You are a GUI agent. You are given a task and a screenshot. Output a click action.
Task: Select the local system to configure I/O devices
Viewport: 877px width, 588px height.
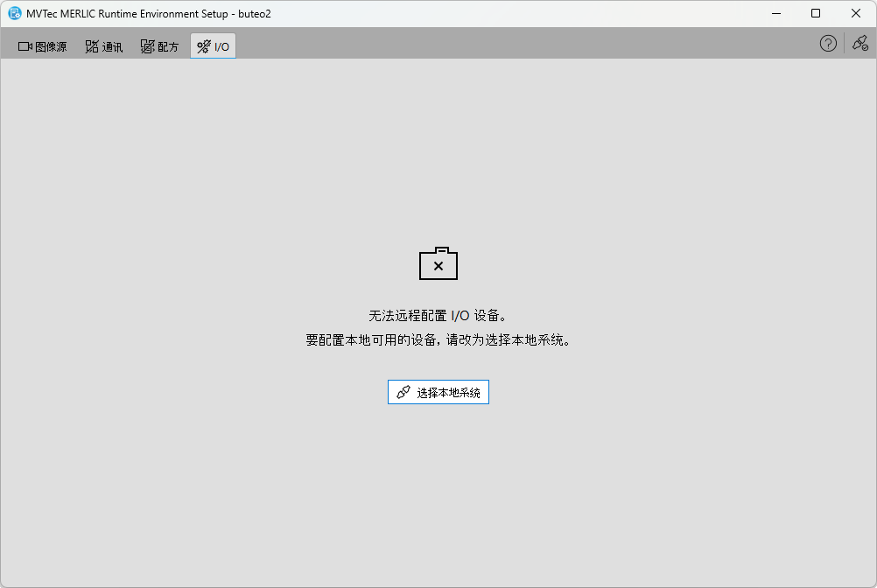pyautogui.click(x=438, y=391)
